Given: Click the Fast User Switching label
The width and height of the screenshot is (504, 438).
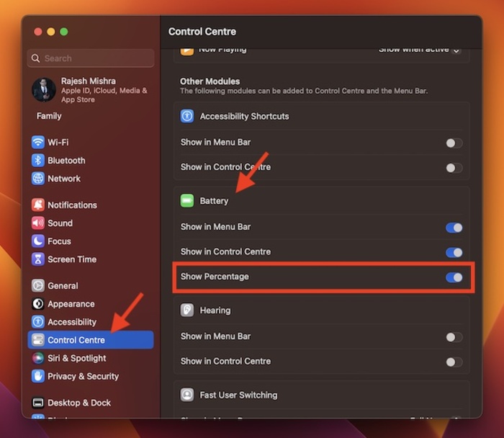Looking at the screenshot, I should 238,395.
